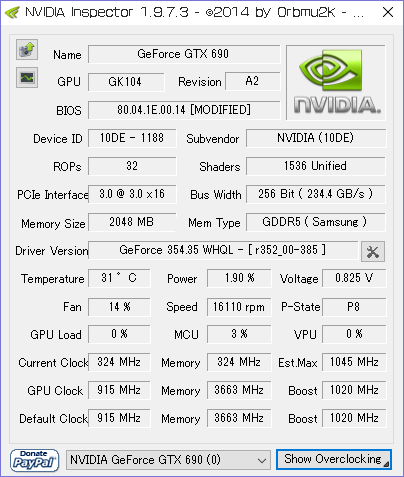Open driver profile settings wrench icon

pyautogui.click(x=373, y=252)
